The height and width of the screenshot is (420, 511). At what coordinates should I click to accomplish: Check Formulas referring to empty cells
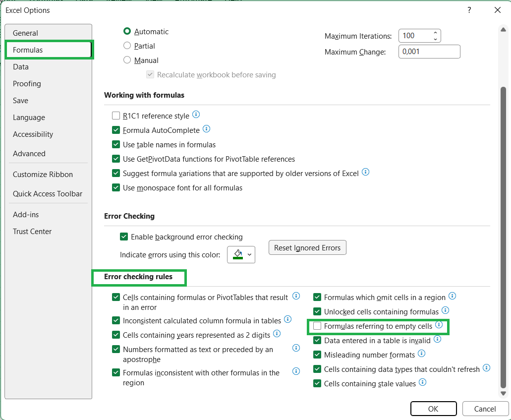pyautogui.click(x=317, y=326)
